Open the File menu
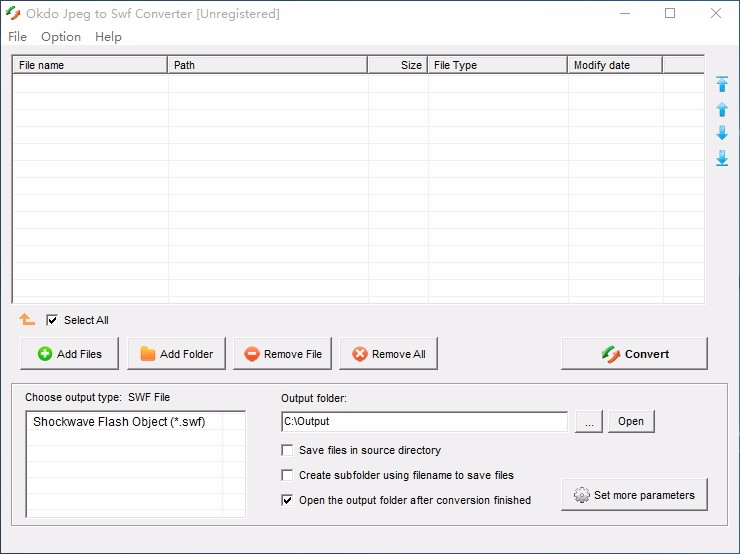This screenshot has width=740, height=554. point(17,37)
